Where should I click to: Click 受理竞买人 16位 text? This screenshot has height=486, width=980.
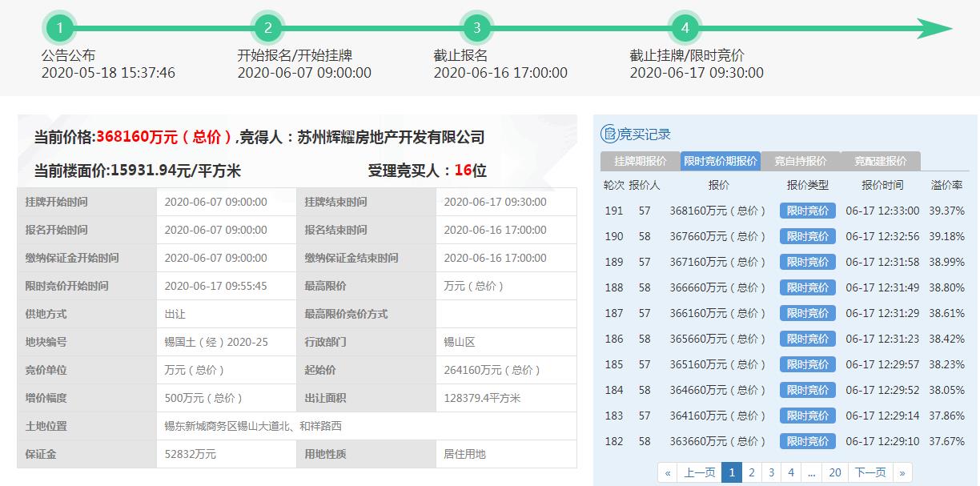point(427,171)
